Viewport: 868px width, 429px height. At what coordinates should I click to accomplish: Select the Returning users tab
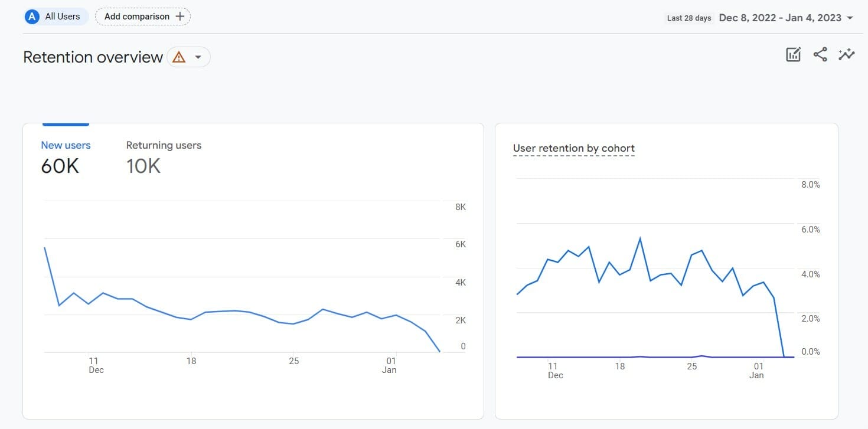(x=164, y=145)
